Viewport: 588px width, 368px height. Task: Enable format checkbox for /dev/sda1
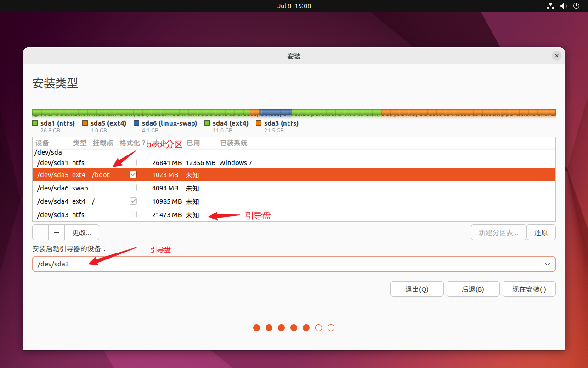point(133,162)
